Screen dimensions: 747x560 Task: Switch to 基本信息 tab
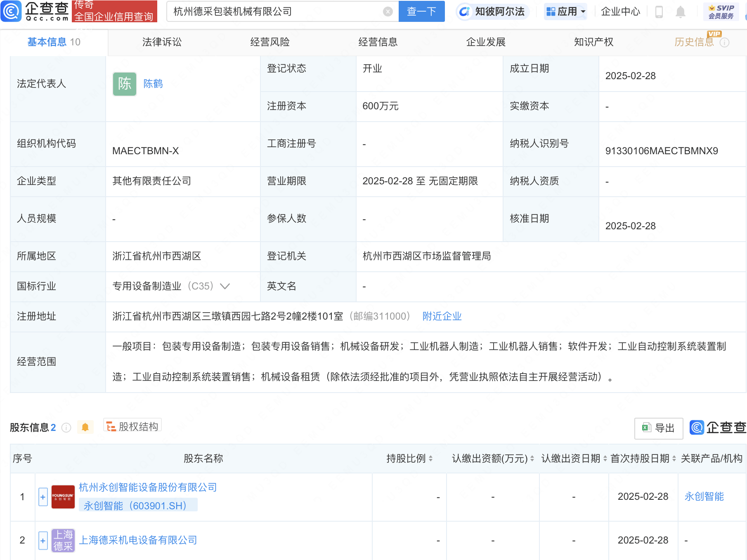54,42
